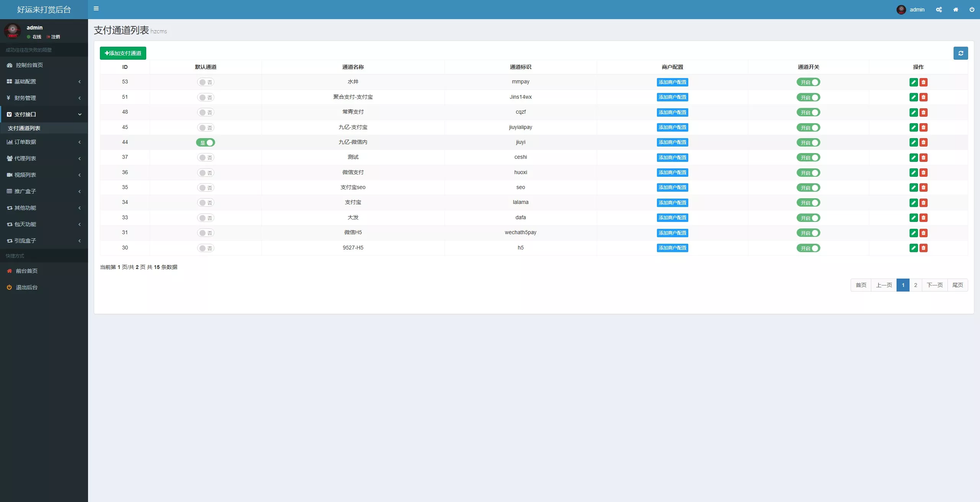Delete the 九亿-微信内 channel
The width and height of the screenshot is (980, 502).
coord(923,142)
